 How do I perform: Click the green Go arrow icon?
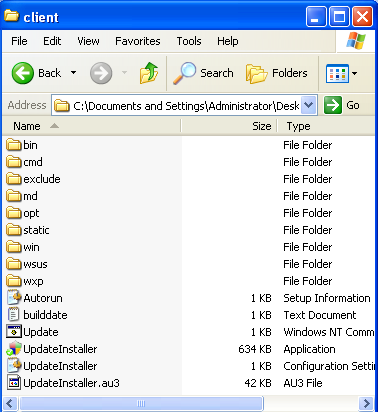[x=333, y=105]
